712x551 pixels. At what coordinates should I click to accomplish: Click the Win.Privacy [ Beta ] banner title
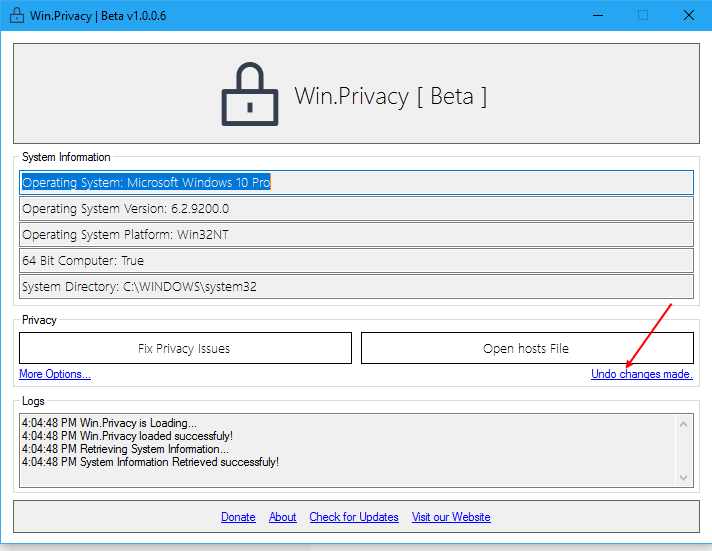(x=391, y=96)
